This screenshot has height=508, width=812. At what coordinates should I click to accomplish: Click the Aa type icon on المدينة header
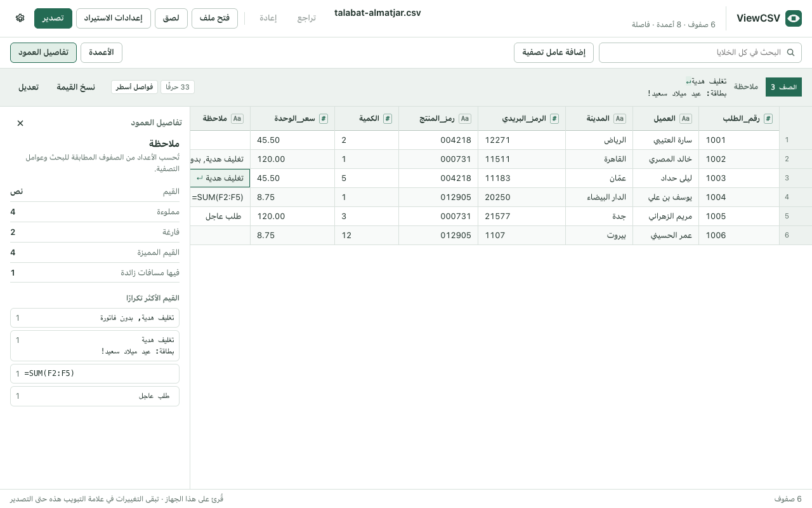click(620, 119)
